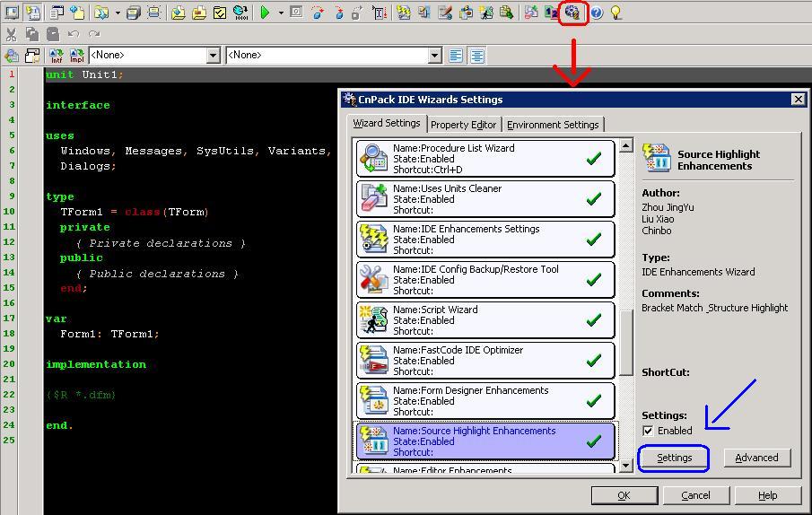Jump to Intf section icon
Viewport: 812px width, 515px height.
(x=56, y=56)
